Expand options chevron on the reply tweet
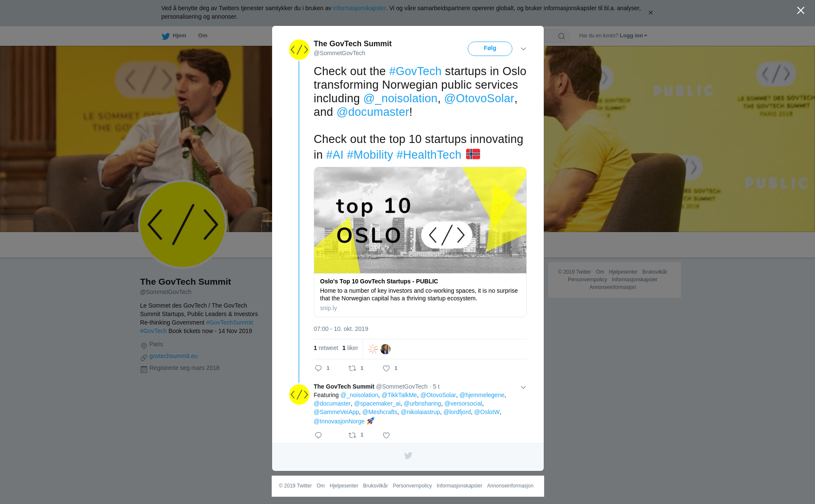815x504 pixels. click(523, 387)
